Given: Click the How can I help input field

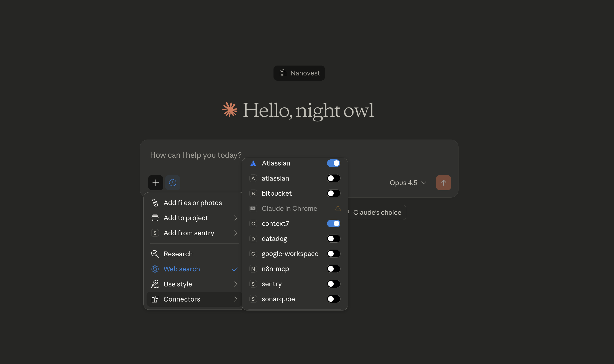Looking at the screenshot, I should tap(196, 155).
